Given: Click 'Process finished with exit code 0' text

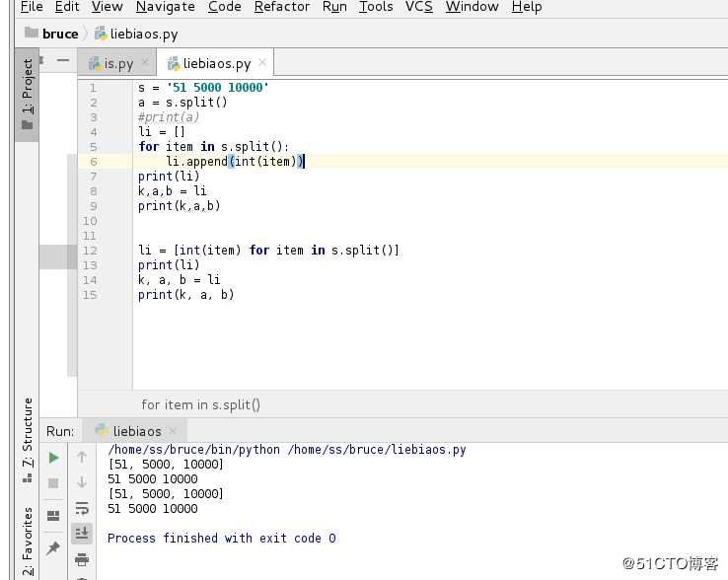Looking at the screenshot, I should (x=222, y=539).
